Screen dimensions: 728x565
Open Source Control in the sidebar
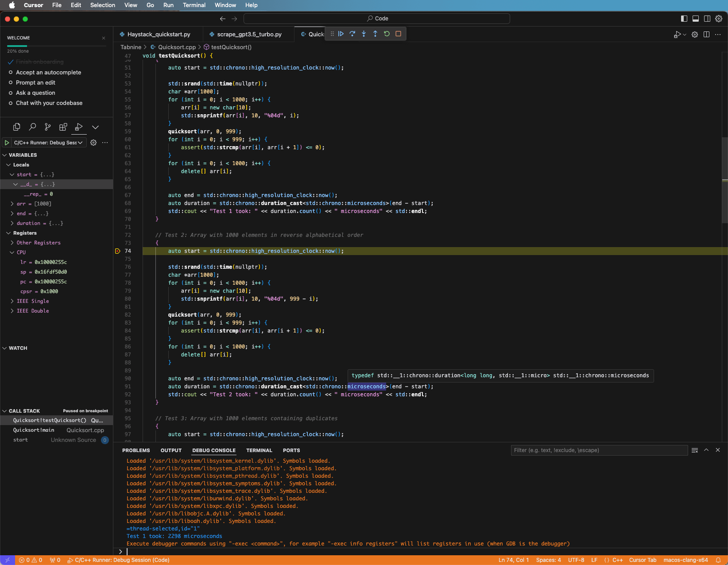(x=47, y=127)
